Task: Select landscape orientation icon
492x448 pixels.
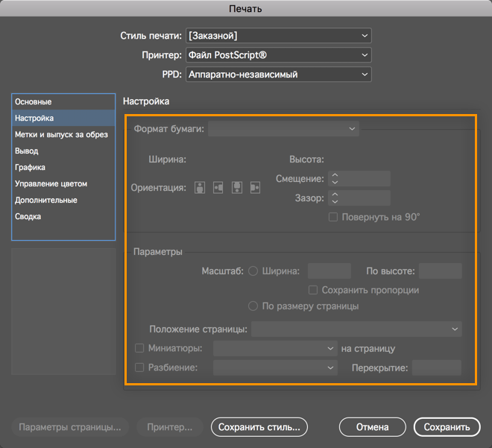Action: tap(218, 188)
